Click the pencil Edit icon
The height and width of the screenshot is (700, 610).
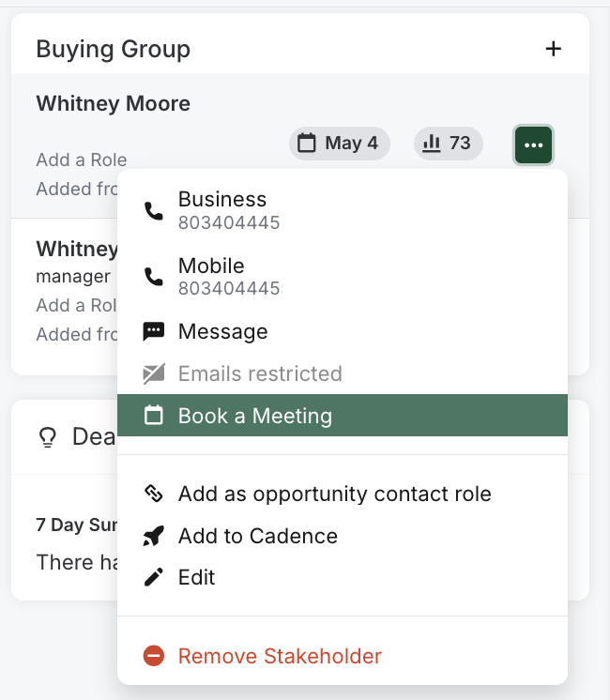click(154, 577)
